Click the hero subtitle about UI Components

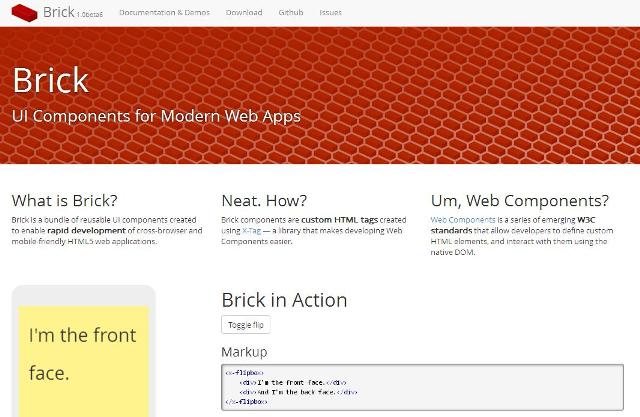tap(155, 115)
